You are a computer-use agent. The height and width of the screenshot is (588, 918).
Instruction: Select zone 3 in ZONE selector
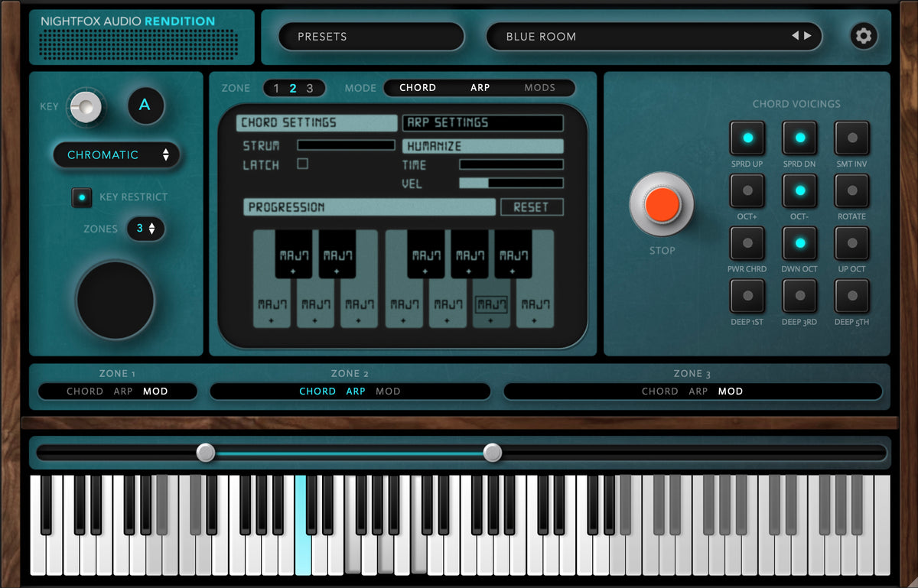click(310, 88)
